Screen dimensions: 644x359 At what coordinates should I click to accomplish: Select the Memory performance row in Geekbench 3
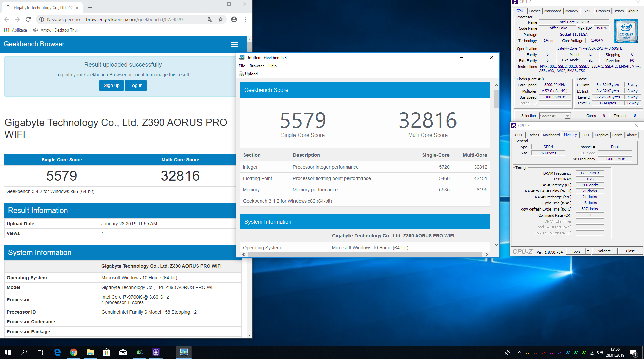pos(365,190)
